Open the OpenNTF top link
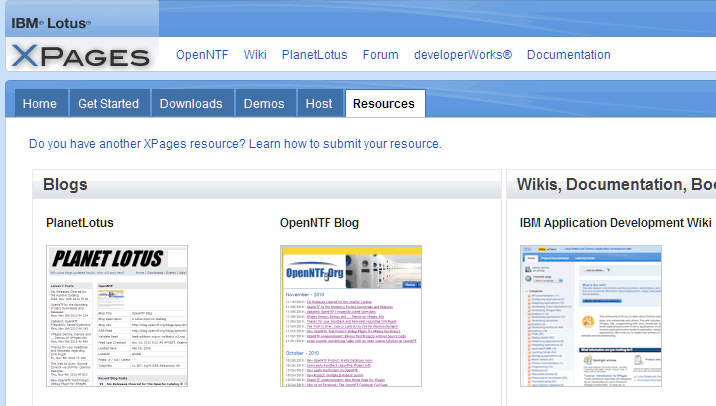This screenshot has height=406, width=716. point(202,55)
